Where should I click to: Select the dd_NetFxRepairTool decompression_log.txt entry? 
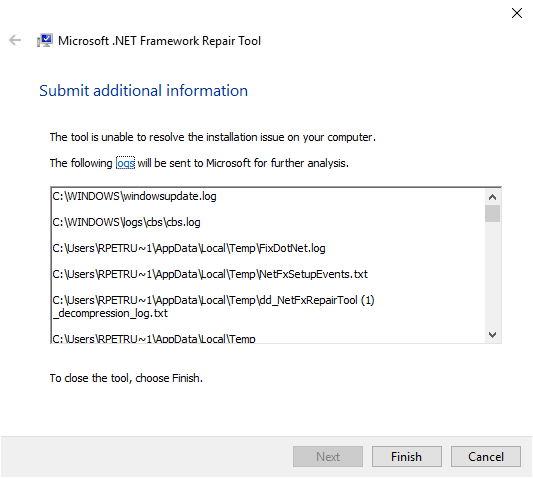(x=213, y=307)
